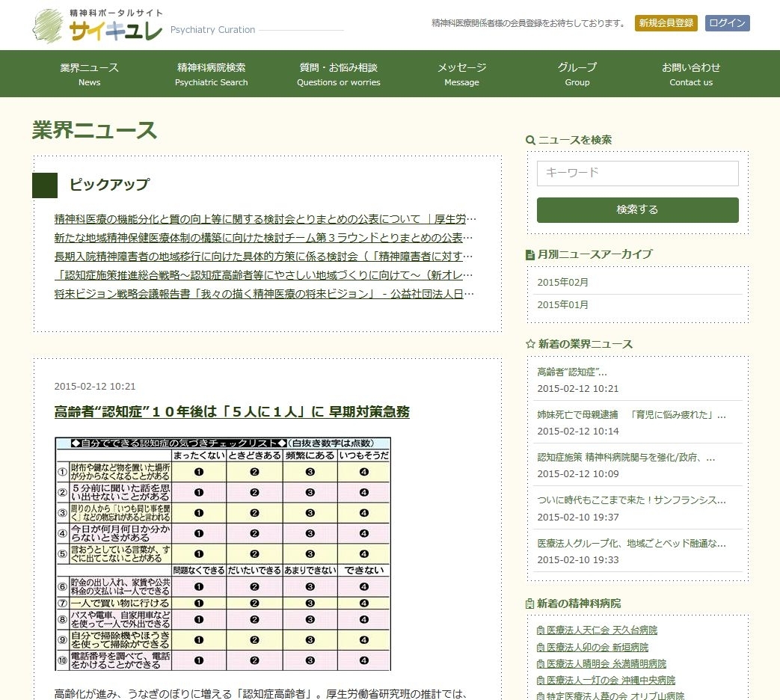
Task: Click the building icon beside 天久台病院
Action: tap(541, 630)
